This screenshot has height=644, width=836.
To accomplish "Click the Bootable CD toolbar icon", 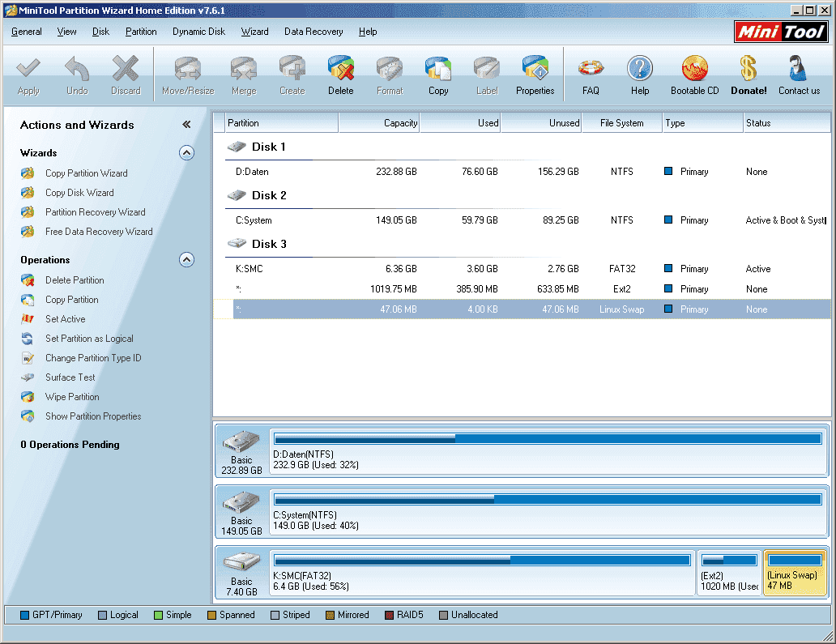I will 695,69.
